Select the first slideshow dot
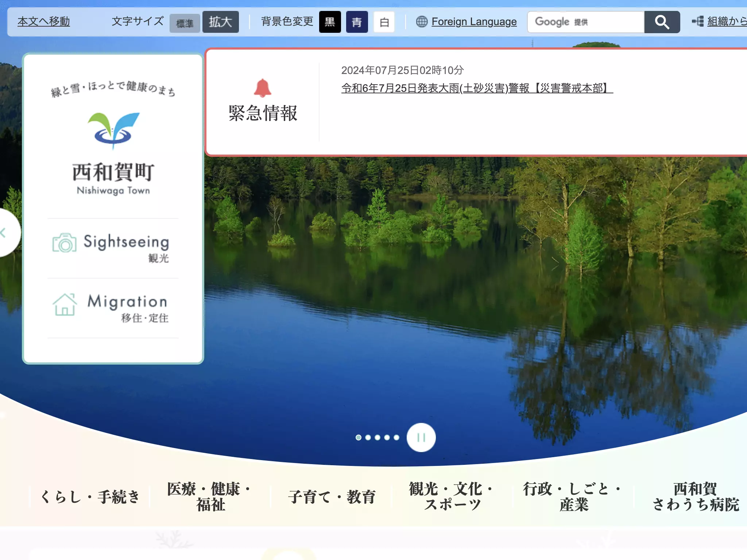 [x=359, y=437]
